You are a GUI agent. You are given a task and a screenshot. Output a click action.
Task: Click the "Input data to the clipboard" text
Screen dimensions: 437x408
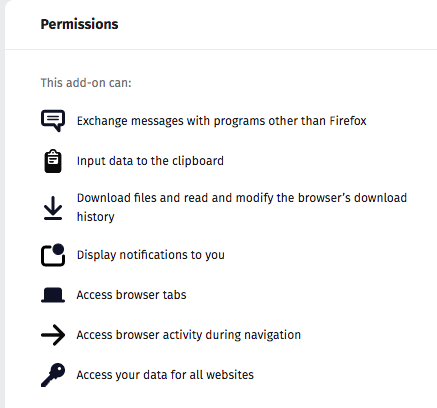pos(150,161)
